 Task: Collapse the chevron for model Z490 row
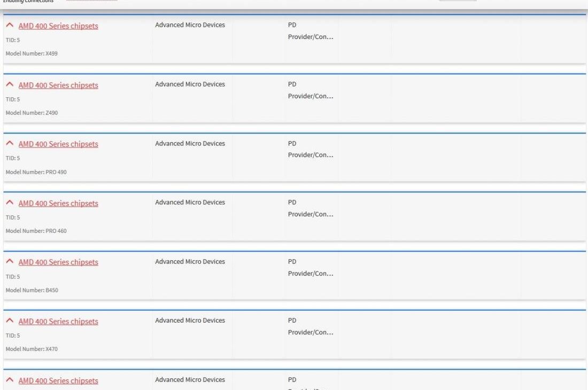click(x=10, y=85)
